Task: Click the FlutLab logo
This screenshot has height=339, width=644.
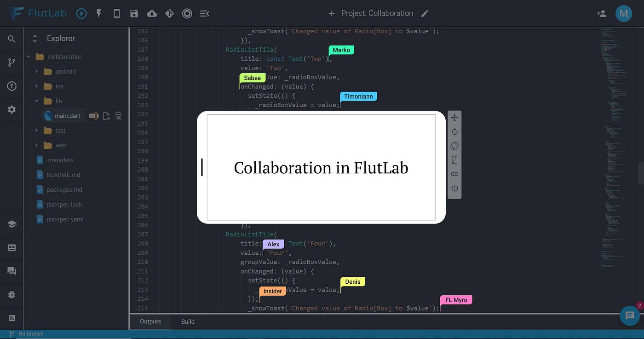Action: pos(37,13)
